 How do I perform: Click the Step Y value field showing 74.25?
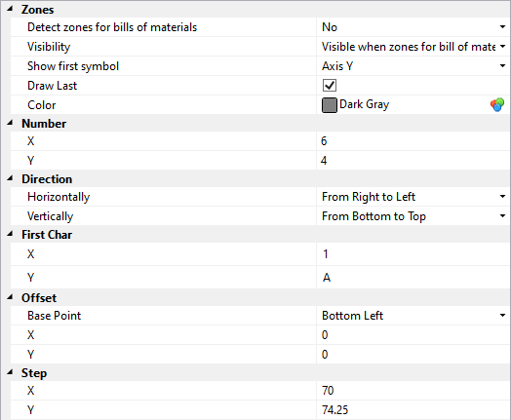coord(413,410)
